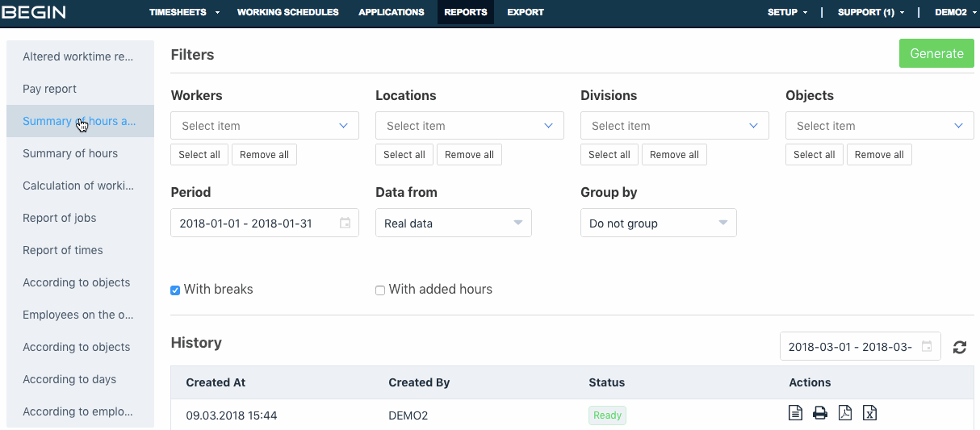Open the Working Schedules menu
980x430 pixels.
click(287, 12)
